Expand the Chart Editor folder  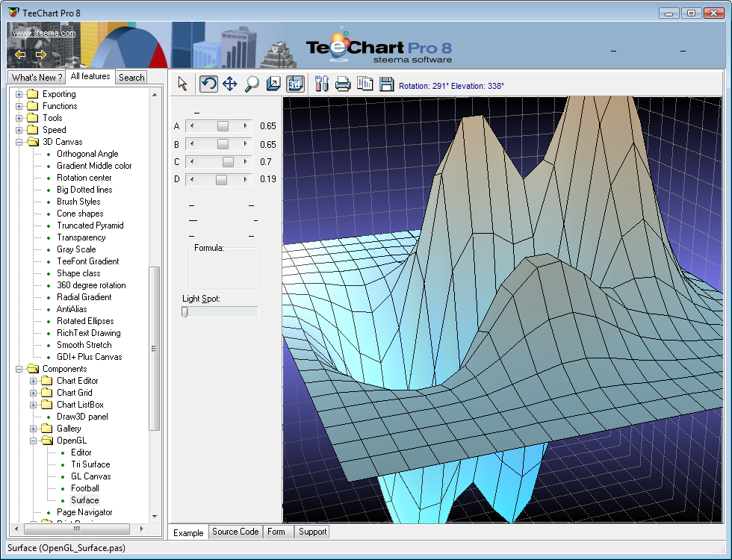[x=34, y=381]
